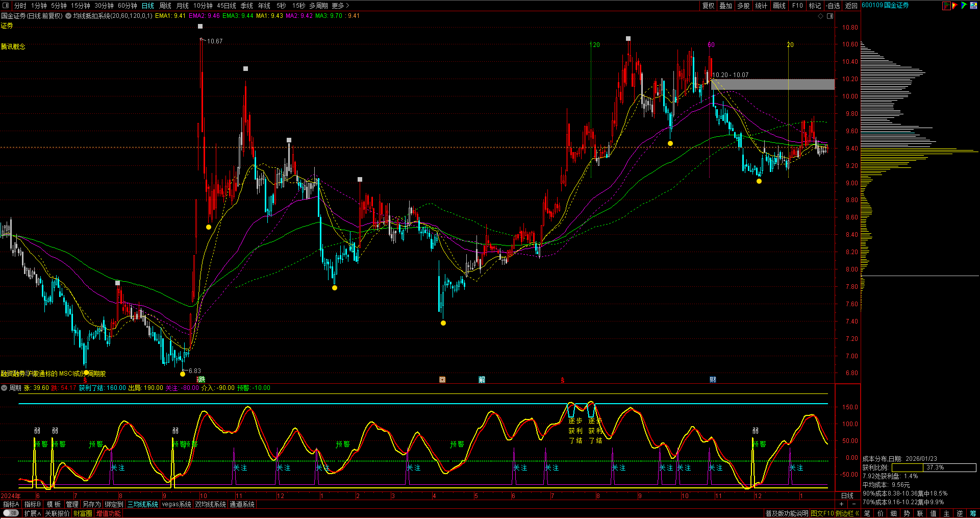This screenshot has width=980, height=519.
Task: Toggle the 弹 popup switch
Action: (x=11, y=513)
